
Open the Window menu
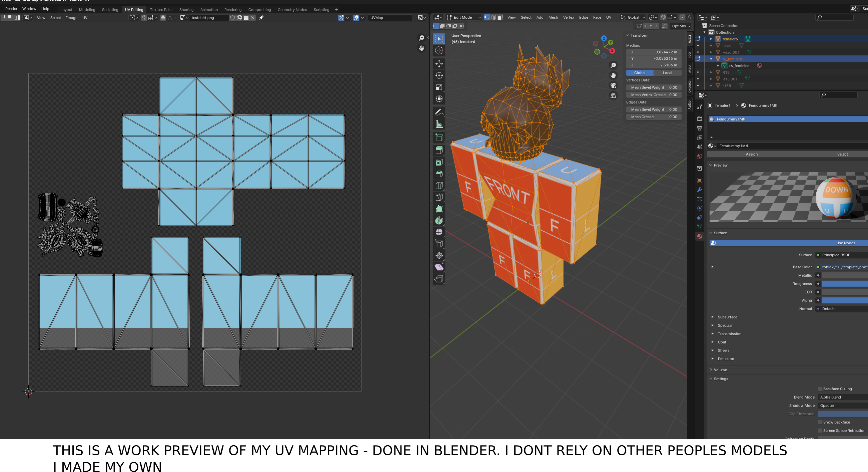pos(29,9)
